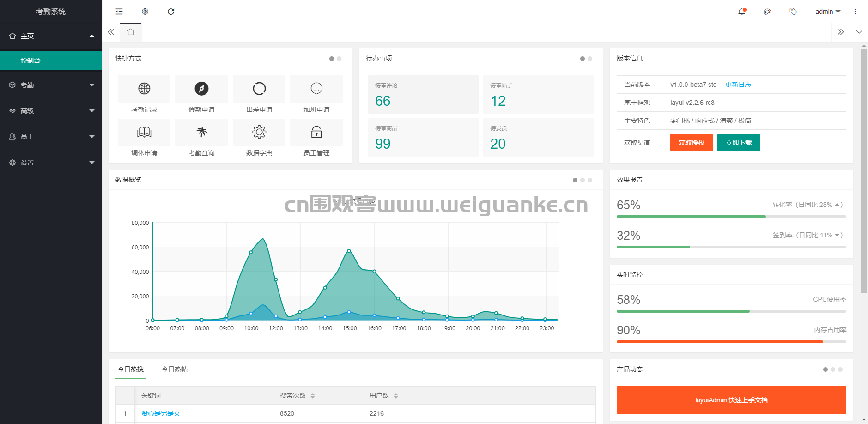Viewport: 868px width, 424px height.
Task: Switch to the 今日热搜 tab
Action: pyautogui.click(x=131, y=369)
